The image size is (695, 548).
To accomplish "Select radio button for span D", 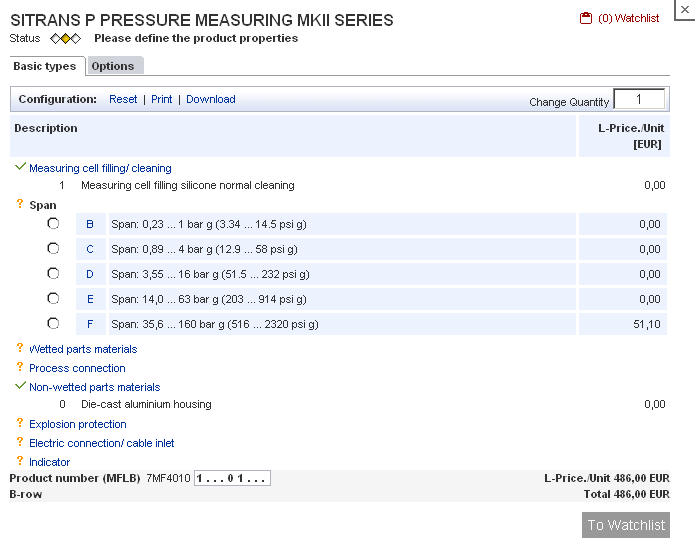I will click(53, 274).
